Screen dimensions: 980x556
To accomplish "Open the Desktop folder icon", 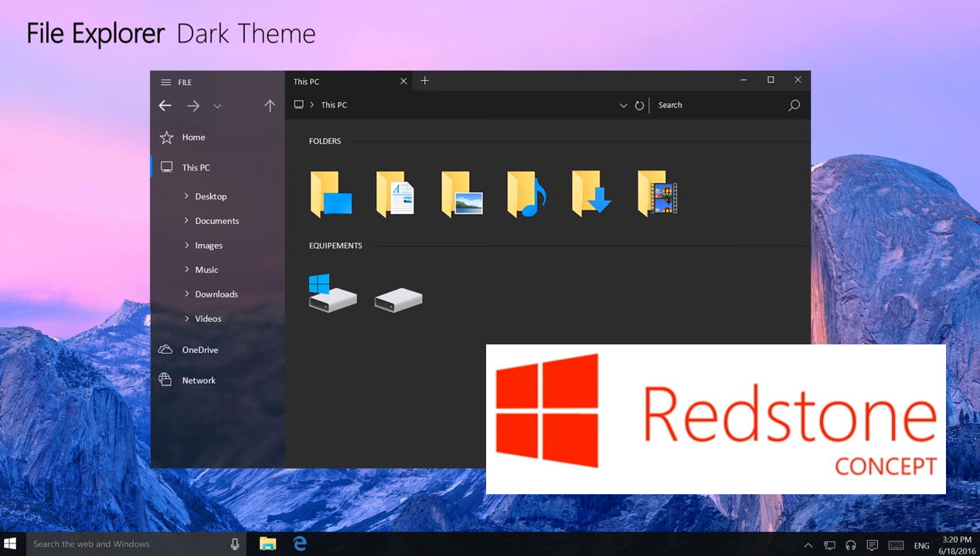I will (x=331, y=193).
